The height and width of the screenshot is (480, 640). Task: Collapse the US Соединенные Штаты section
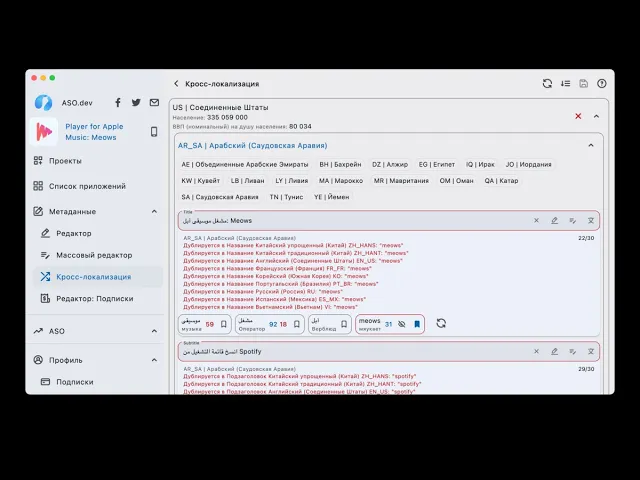coord(596,116)
